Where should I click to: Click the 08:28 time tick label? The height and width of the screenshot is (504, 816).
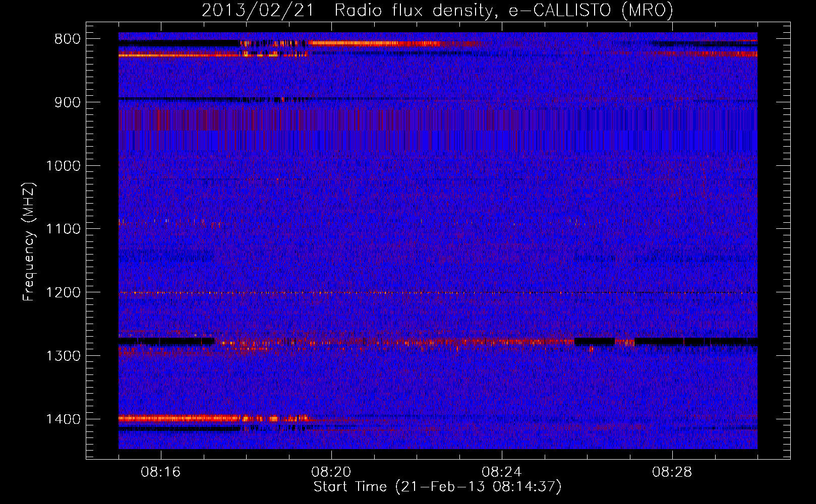click(x=672, y=472)
